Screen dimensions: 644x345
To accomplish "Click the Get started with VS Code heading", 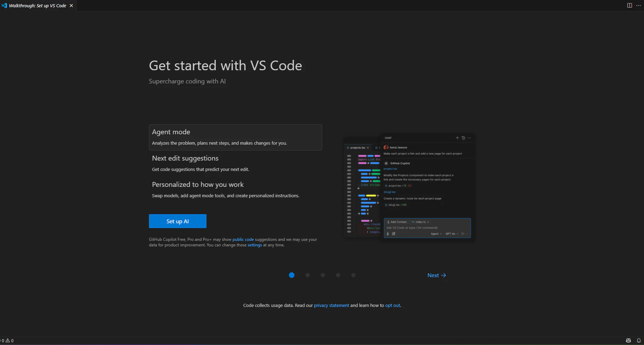I will (x=226, y=65).
